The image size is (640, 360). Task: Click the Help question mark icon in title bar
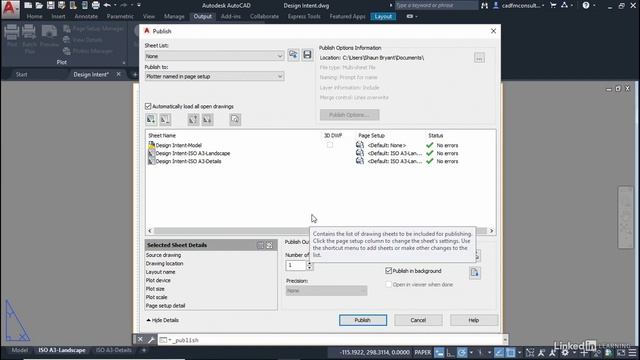coord(586,5)
